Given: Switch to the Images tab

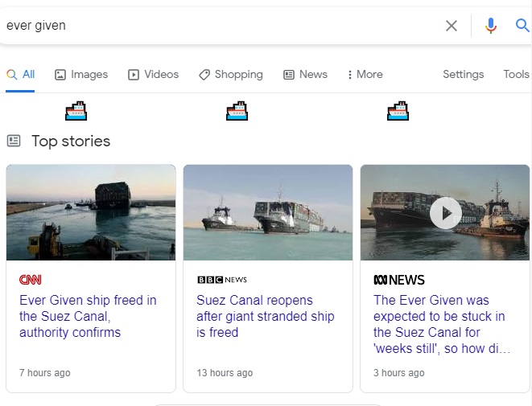Looking at the screenshot, I should (81, 75).
